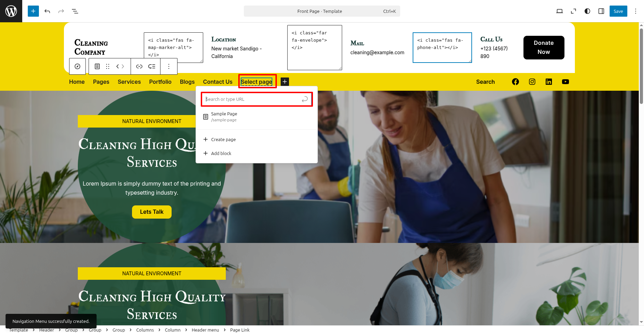Click the WordPress logo icon
Screen dimensions: 644x334
click(x=11, y=11)
